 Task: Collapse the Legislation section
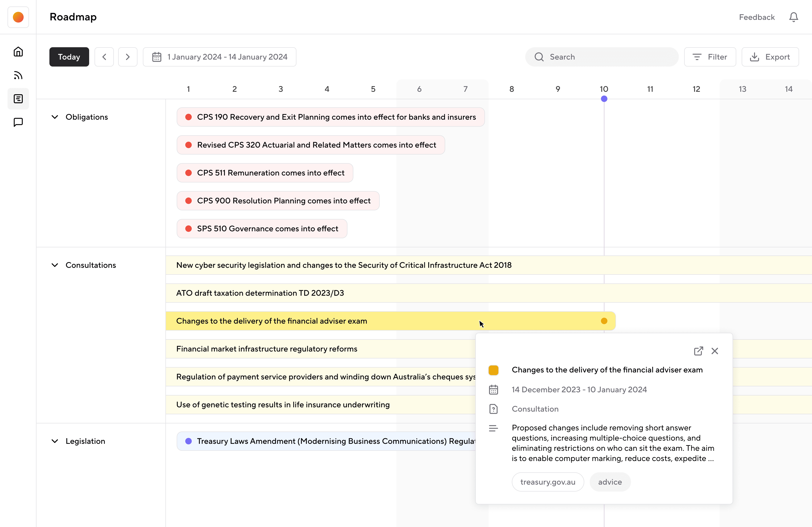55,441
